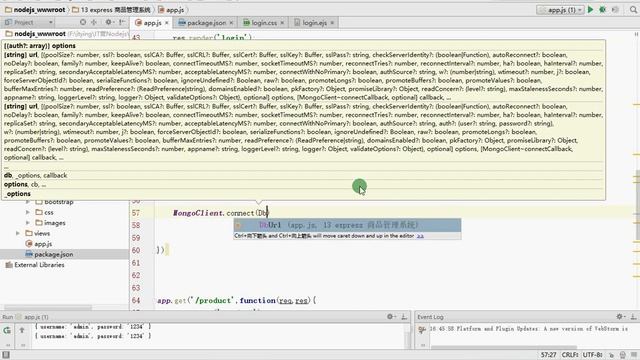Click the 13 express folder breadcrumb

coord(111,10)
